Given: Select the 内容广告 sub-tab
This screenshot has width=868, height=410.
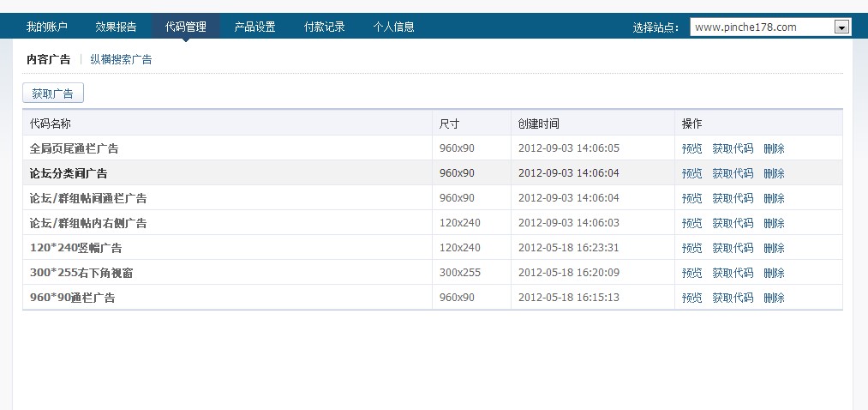Looking at the screenshot, I should coord(48,59).
